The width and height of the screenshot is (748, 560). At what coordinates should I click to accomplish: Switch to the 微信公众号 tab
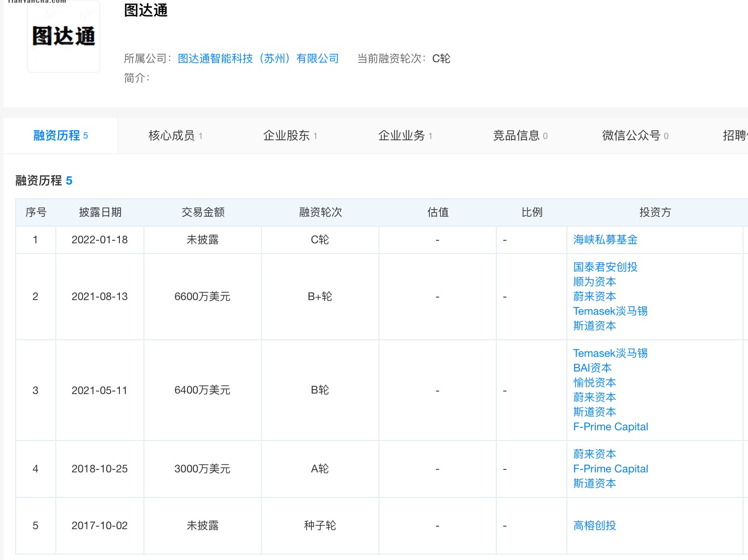(x=635, y=136)
